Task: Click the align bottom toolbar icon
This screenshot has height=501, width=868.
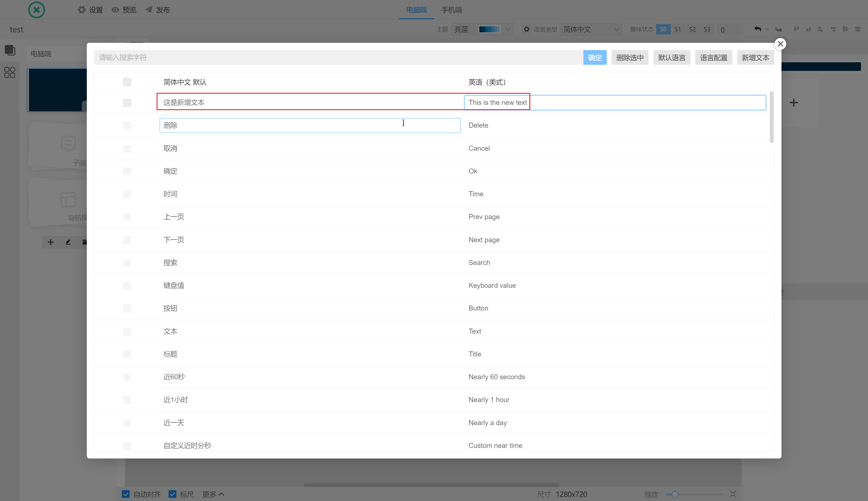Action: [808, 29]
